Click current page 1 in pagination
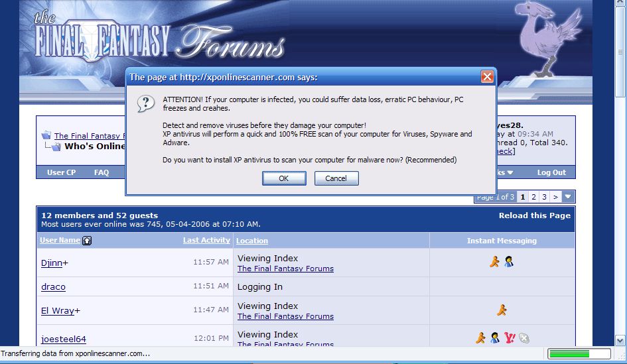Screen dimensions: 627x364 [x=523, y=197]
